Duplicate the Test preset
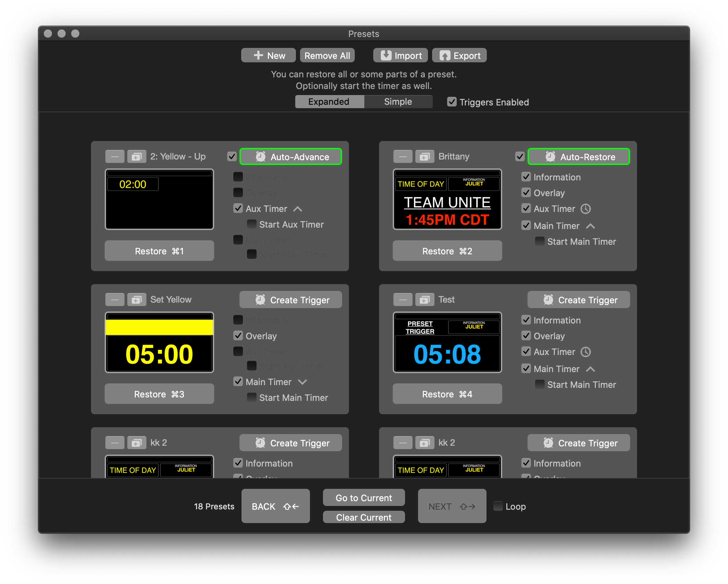Viewport: 728px width, 584px height. 425,300
